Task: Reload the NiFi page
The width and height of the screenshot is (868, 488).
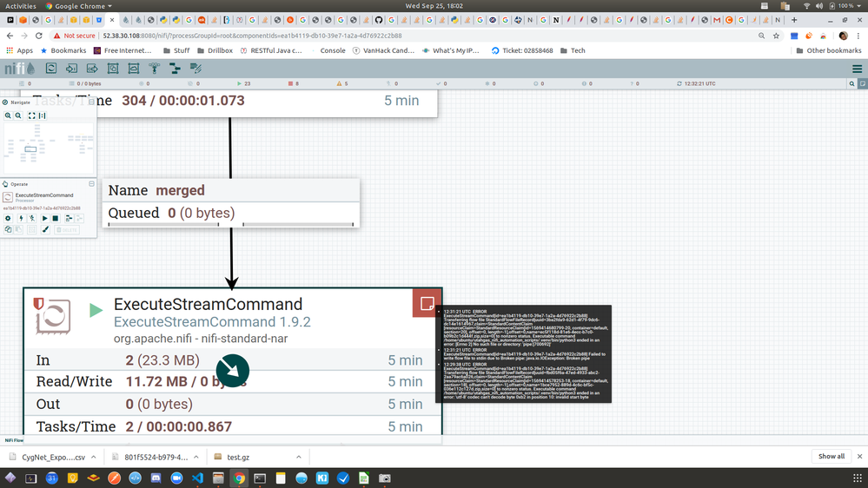Action: pyautogui.click(x=39, y=36)
